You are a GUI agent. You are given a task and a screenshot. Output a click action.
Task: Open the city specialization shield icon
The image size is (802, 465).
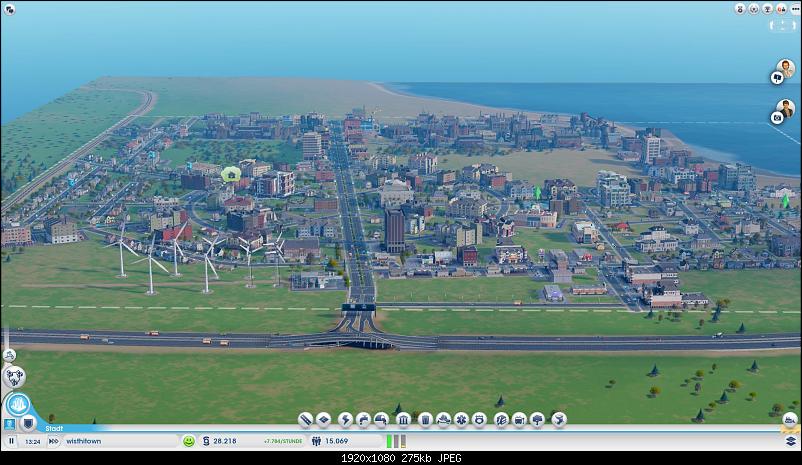[x=28, y=424]
